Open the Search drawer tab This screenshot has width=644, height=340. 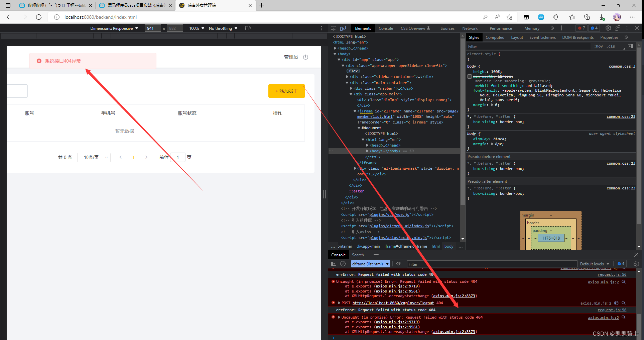click(x=358, y=255)
